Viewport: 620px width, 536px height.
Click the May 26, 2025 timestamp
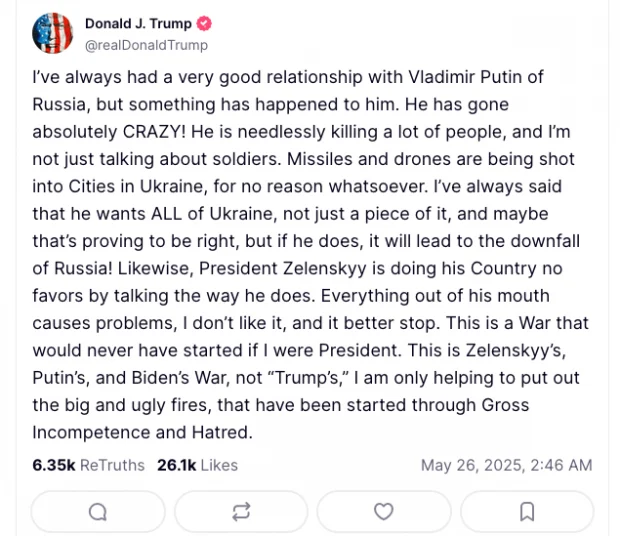click(506, 465)
